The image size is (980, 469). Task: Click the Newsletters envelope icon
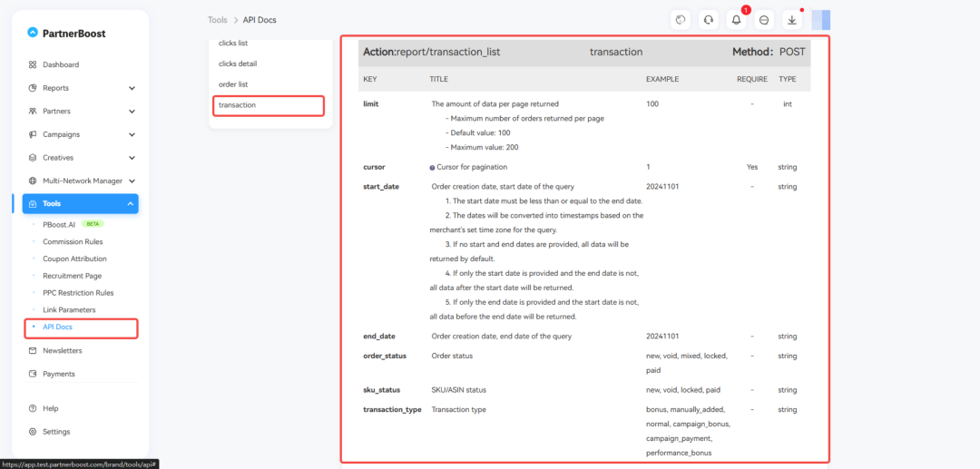coord(33,350)
